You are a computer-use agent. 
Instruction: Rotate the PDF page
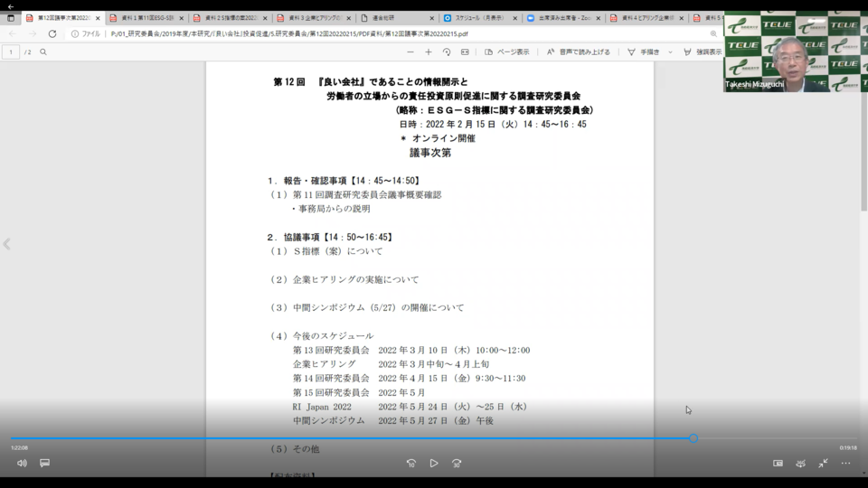coord(447,52)
